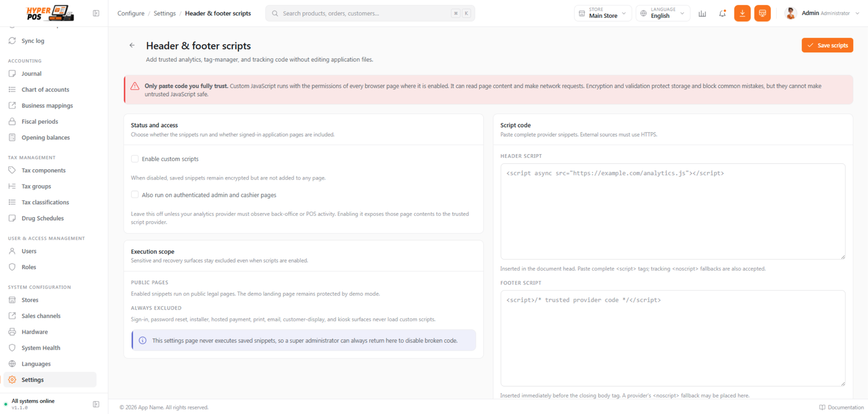Viewport: 868px width, 414px height.
Task: Click the Admin avatar picture
Action: (790, 13)
